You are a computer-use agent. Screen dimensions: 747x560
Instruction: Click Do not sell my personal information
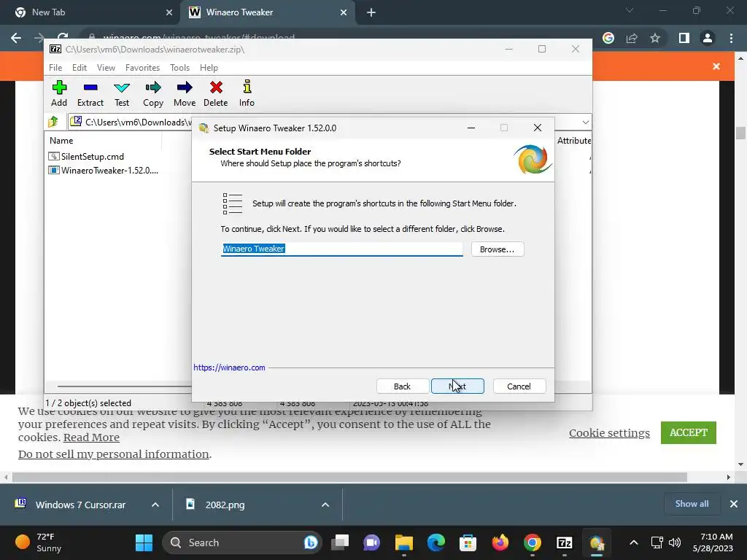pyautogui.click(x=113, y=454)
